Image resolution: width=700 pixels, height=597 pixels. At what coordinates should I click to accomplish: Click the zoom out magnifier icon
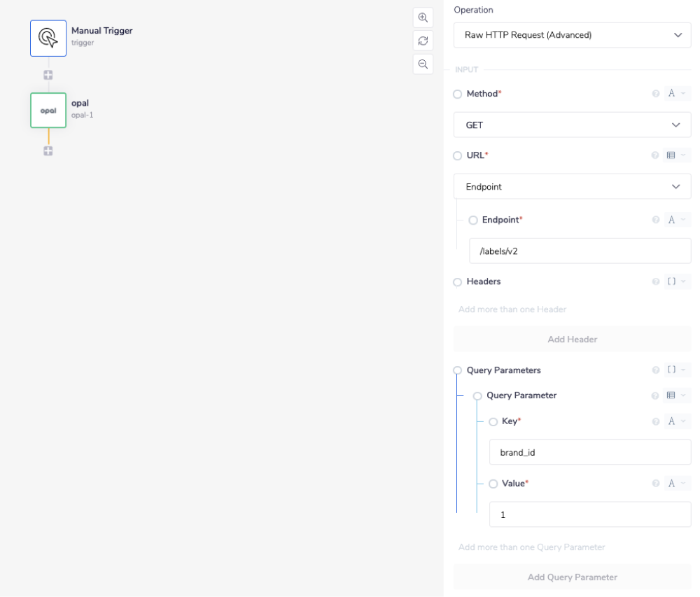(x=423, y=64)
